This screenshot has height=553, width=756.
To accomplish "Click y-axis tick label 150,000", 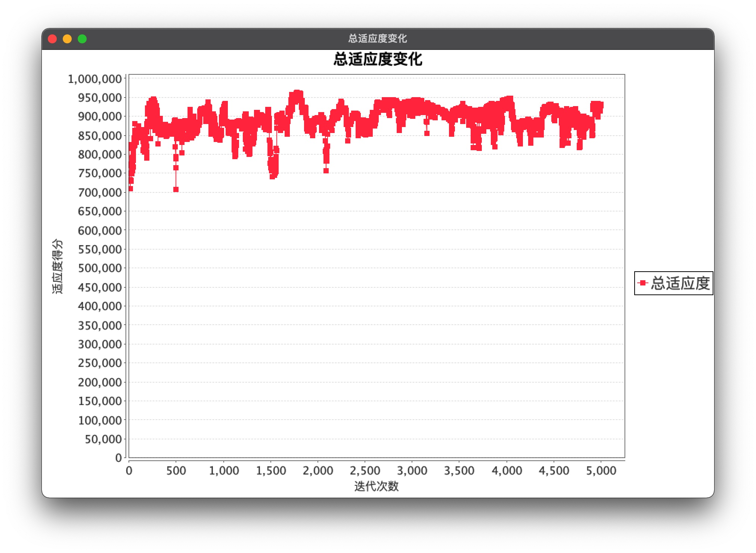I will point(100,401).
